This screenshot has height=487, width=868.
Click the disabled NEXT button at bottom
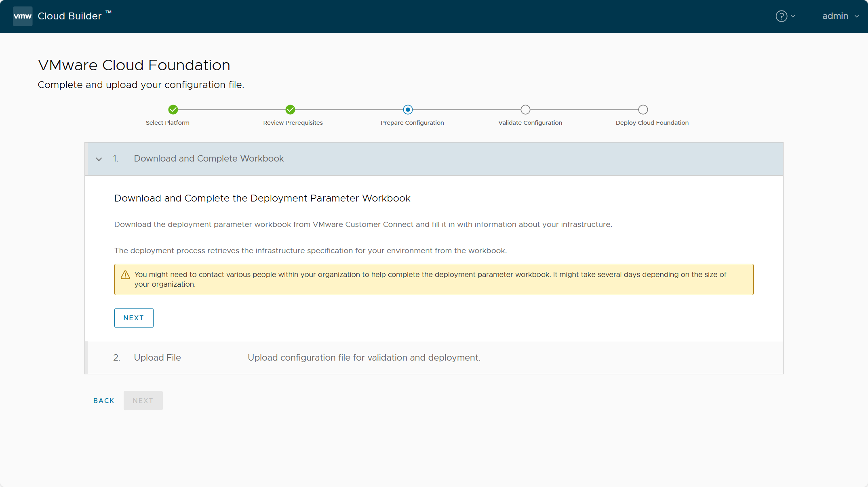[143, 401]
